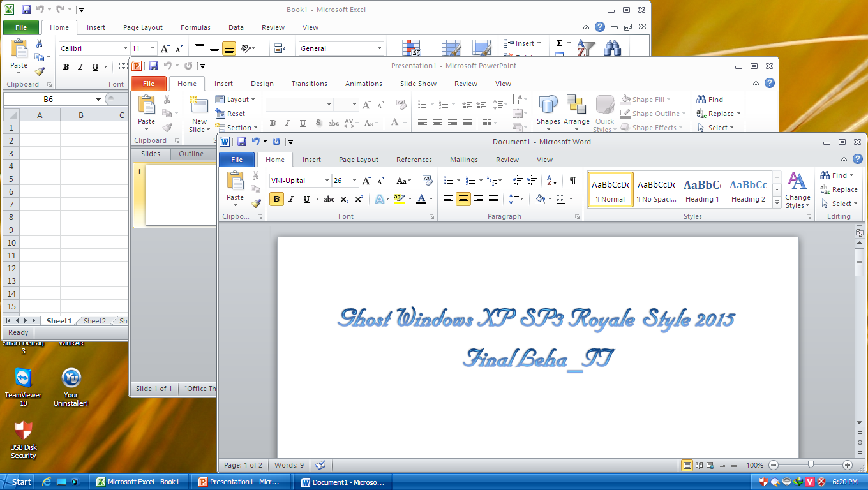Apply Text Effects in Word

click(x=380, y=199)
